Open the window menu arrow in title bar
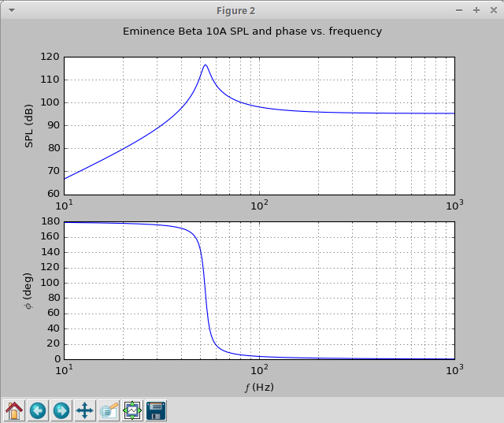The height and width of the screenshot is (423, 504). point(12,10)
